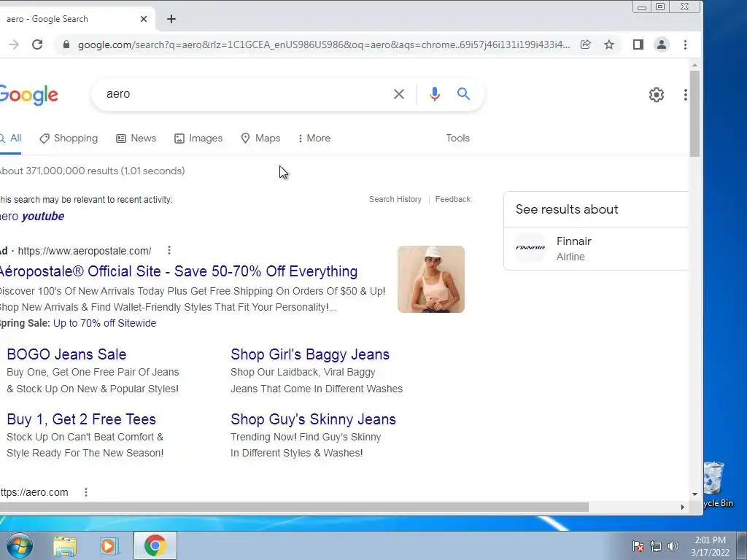
Task: Open the Chrome side panel
Action: pos(638,44)
